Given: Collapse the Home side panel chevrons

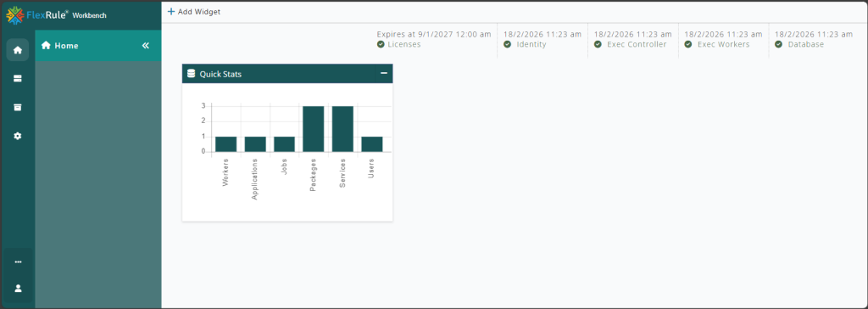Looking at the screenshot, I should (x=146, y=46).
